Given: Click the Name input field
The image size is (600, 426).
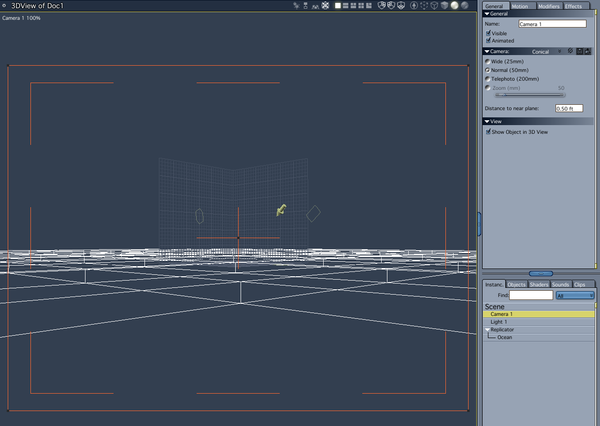Looking at the screenshot, I should pos(552,24).
